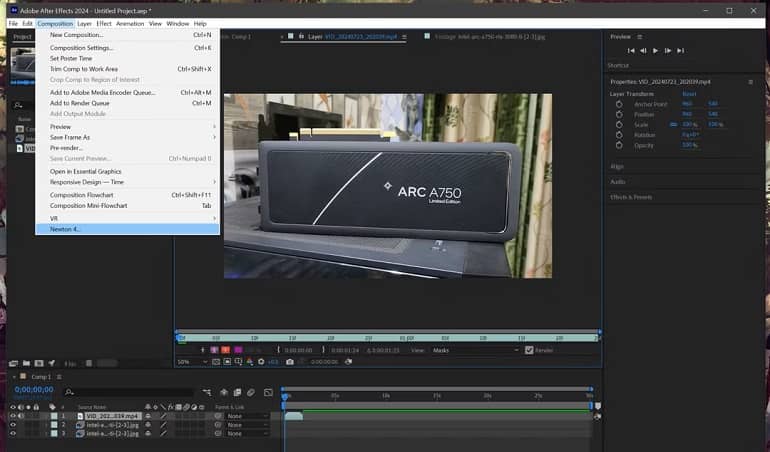Expand the Save Frame As submenu
770x452 pixels.
pos(127,138)
